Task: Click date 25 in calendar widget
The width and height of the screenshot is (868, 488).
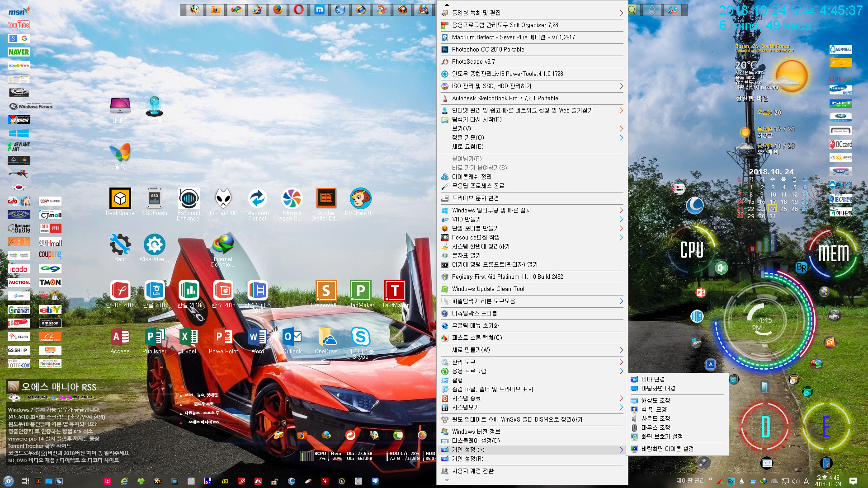Action: (783, 209)
